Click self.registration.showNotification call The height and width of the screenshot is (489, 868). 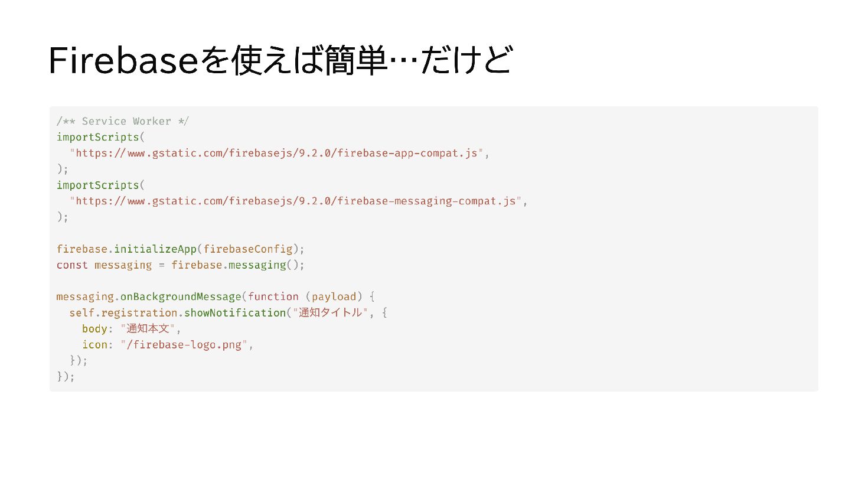[178, 312]
